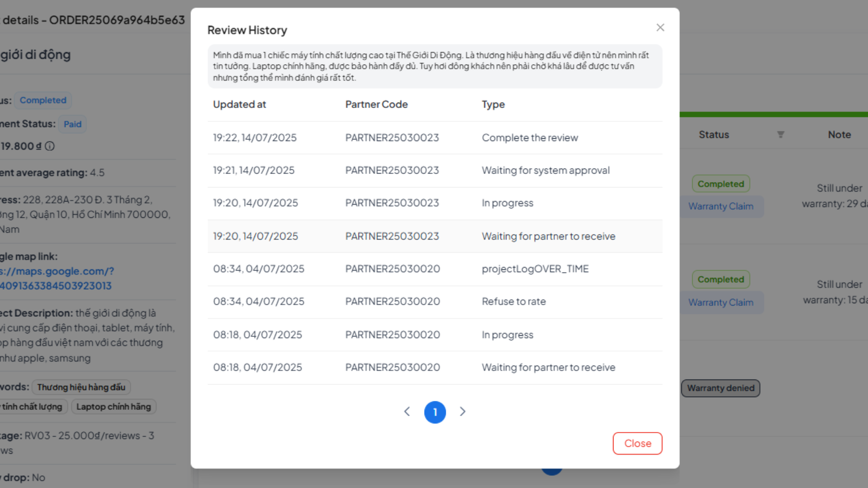Click the Warranty denied status badge
Screen dimensions: 868x488
coord(720,388)
